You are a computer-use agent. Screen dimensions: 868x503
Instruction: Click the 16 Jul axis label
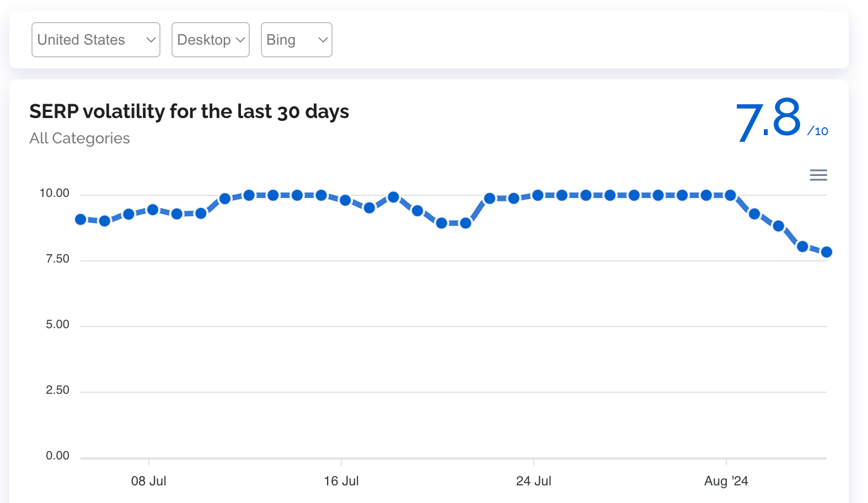click(342, 480)
